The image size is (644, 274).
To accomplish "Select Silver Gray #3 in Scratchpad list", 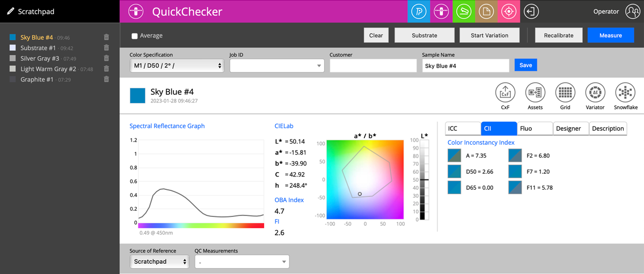I will 40,58.
